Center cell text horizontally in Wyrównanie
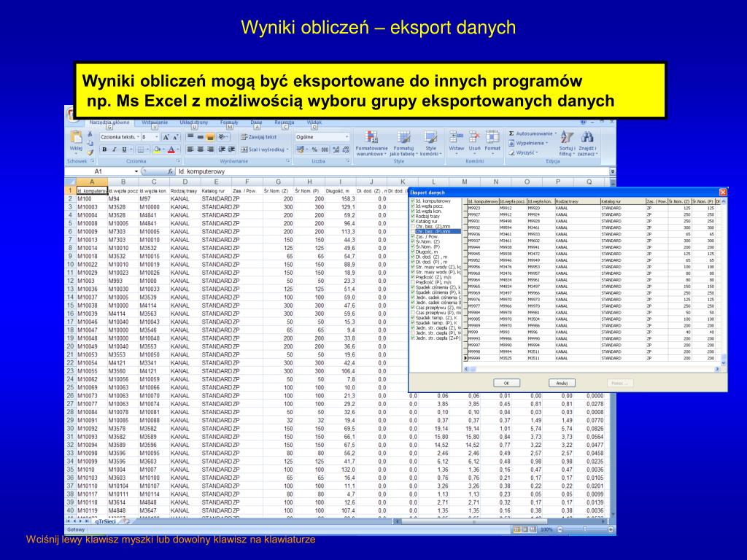This screenshot has height=560, width=747. (x=200, y=149)
